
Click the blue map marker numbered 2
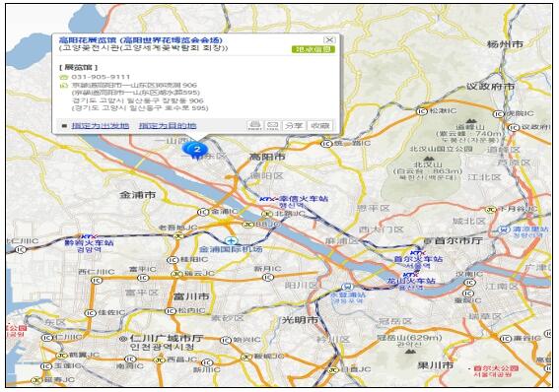pos(196,150)
